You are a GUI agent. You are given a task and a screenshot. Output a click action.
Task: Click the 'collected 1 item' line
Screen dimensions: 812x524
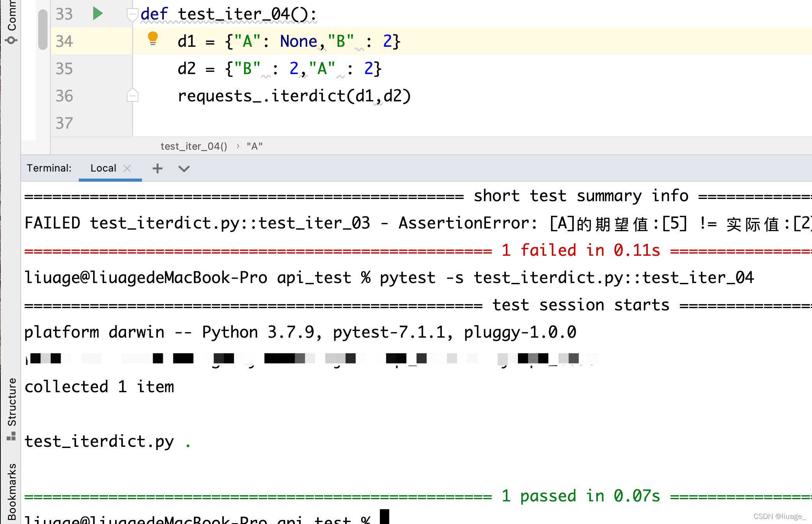click(x=99, y=387)
